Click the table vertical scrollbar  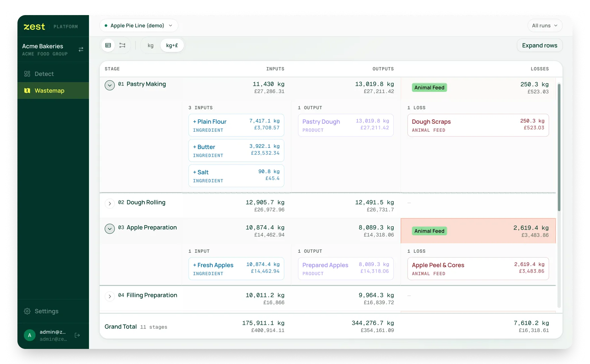[x=559, y=147]
